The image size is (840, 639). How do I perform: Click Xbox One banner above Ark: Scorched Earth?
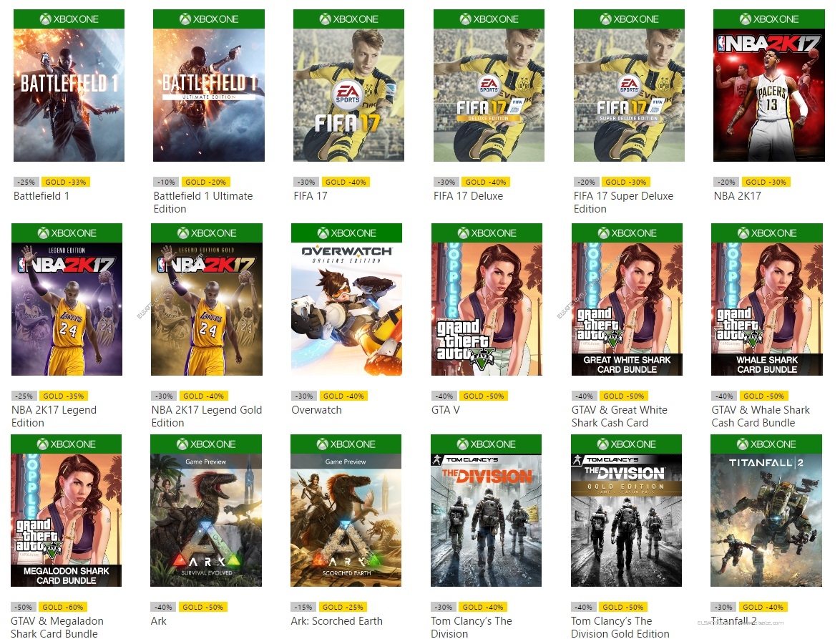[346, 444]
